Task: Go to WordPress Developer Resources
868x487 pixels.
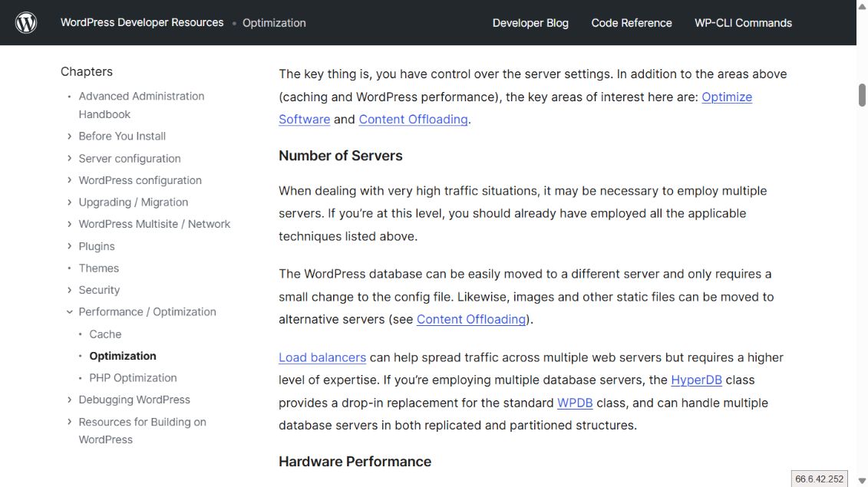Action: click(142, 23)
